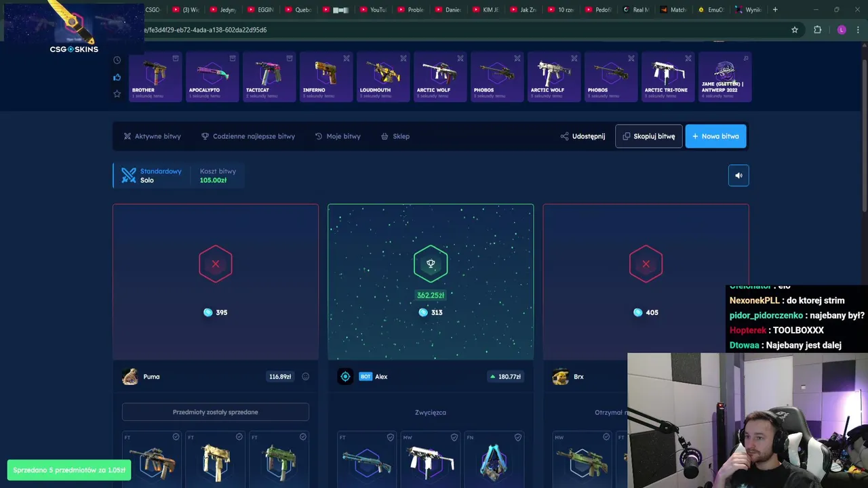Image resolution: width=868 pixels, height=488 pixels.
Task: Click the swords icon on the Loudmouth card
Action: (403, 58)
